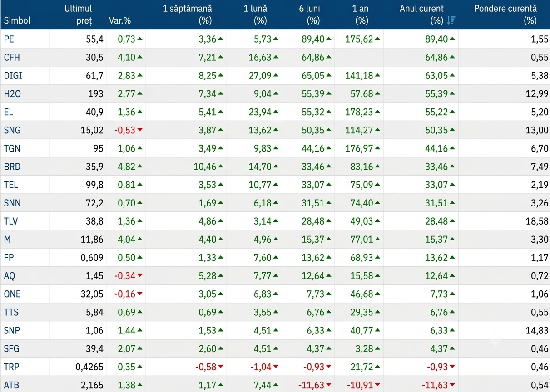Viewport: 550px width, 392px height.
Task: Sort by the Anul curent sort icon
Action: (x=451, y=20)
